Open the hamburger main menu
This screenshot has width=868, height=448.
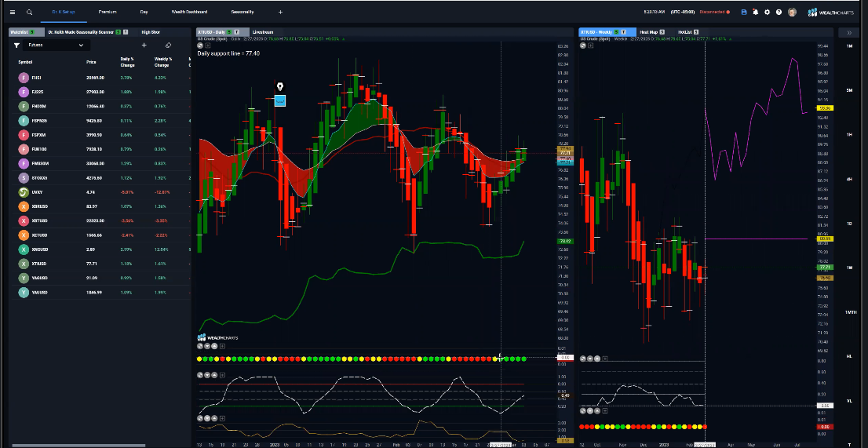click(x=13, y=12)
